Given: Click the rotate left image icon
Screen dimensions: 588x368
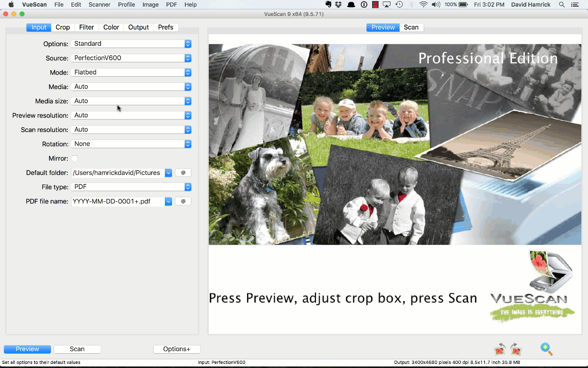Looking at the screenshot, I should pyautogui.click(x=500, y=350).
